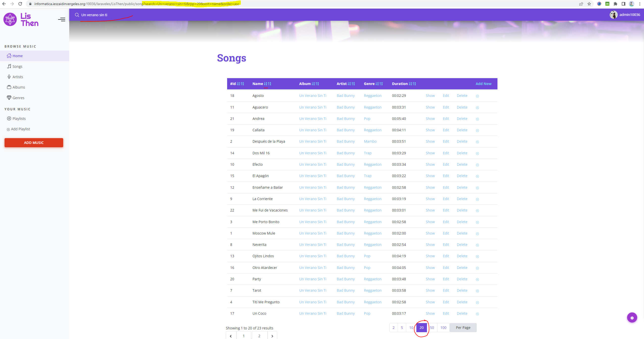Delete the song Tarot

462,290
